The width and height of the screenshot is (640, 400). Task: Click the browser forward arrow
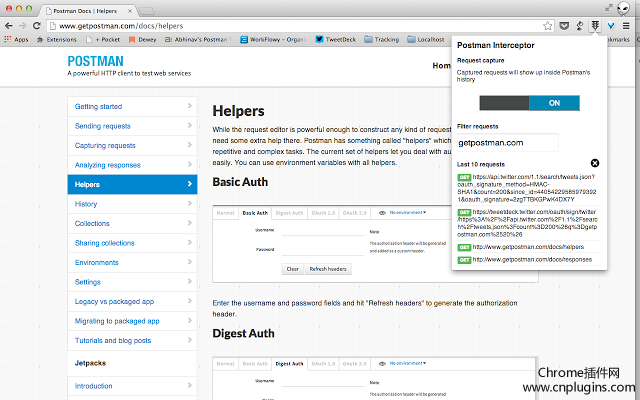point(22,26)
